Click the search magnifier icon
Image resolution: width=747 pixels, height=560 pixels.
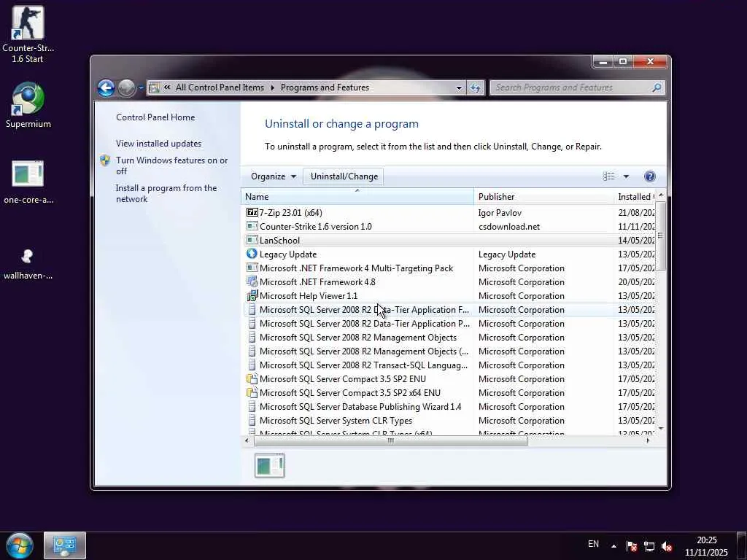pos(657,87)
